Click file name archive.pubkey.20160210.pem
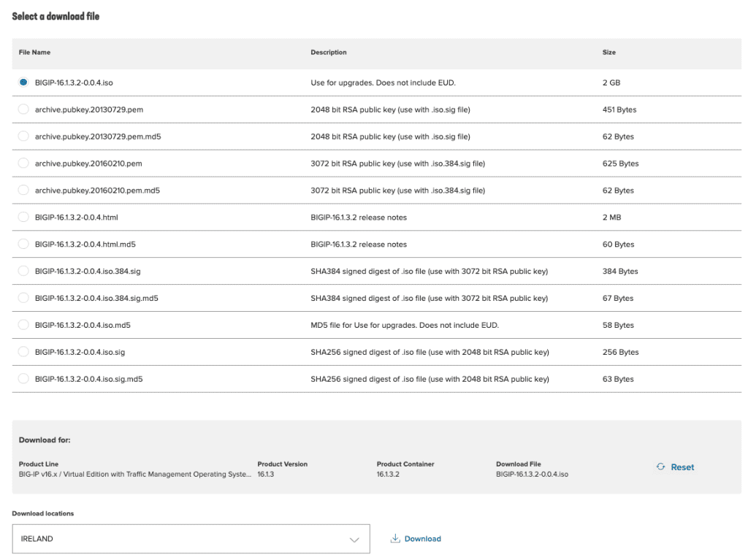 point(88,164)
